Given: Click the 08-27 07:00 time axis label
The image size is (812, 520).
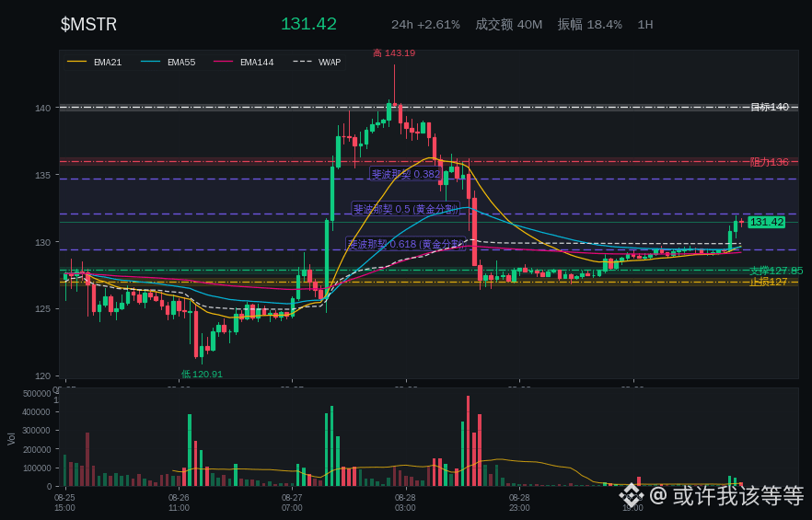Looking at the screenshot, I should pos(292,503).
